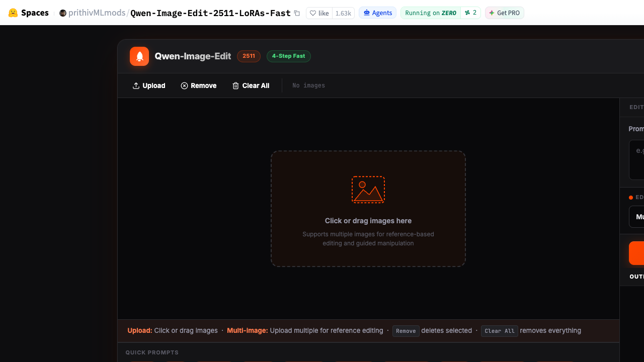
Task: Click the QUICK PROMPTS section heading
Action: pyautogui.click(x=152, y=352)
